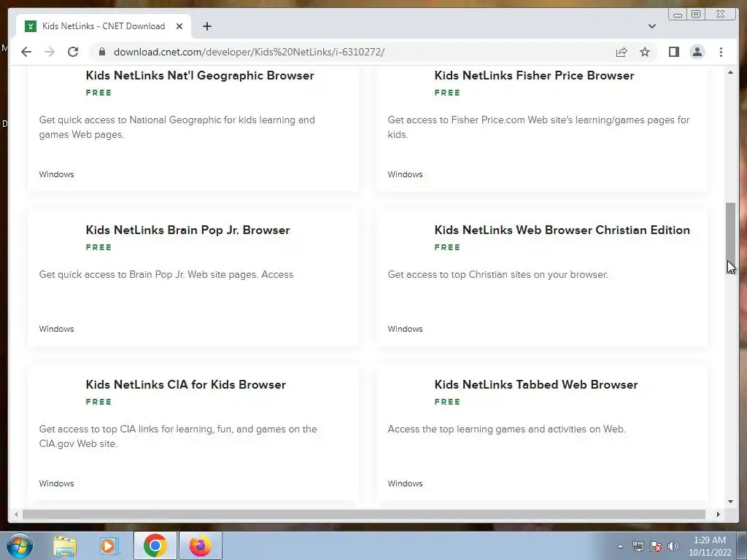
Task: Launch Firefox from the taskbar
Action: 201,545
